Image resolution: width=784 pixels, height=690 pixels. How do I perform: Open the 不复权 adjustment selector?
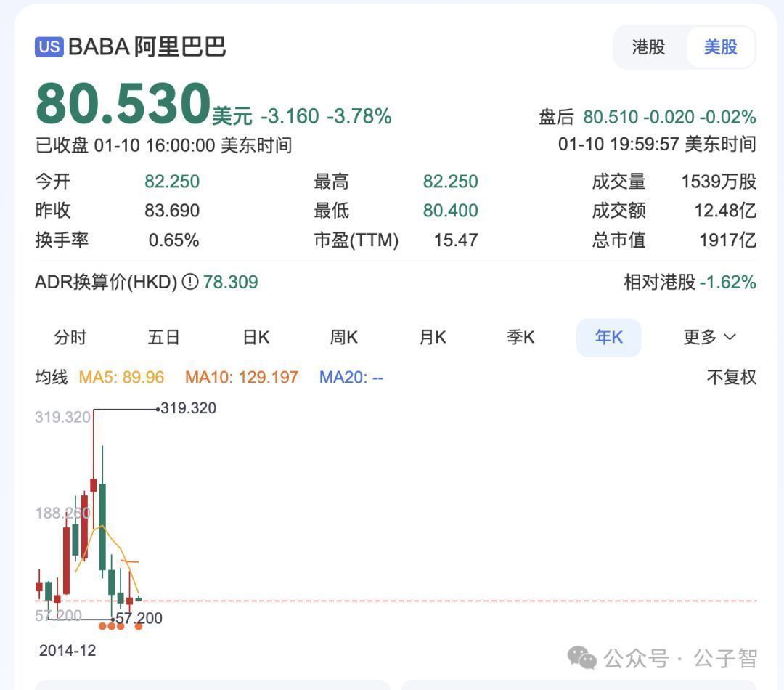(x=732, y=377)
